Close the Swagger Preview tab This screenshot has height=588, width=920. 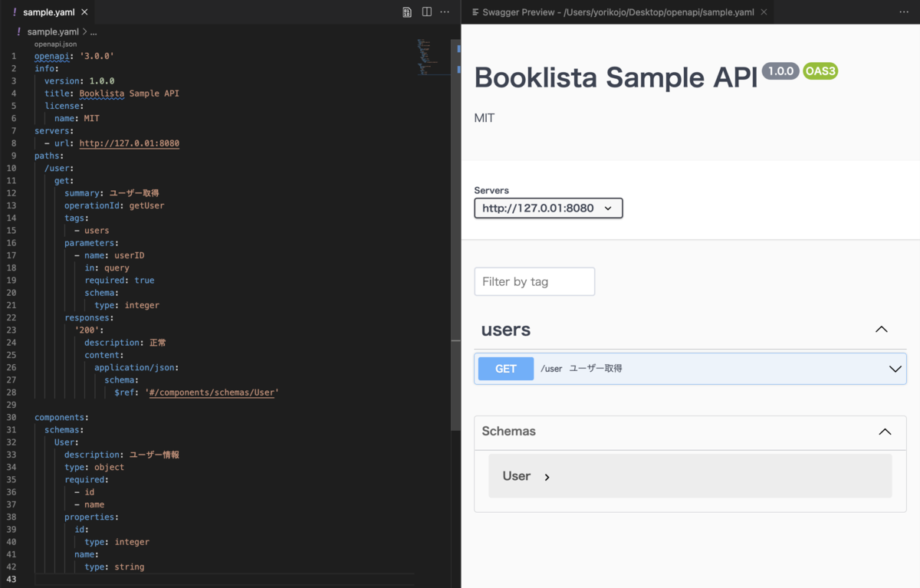[764, 12]
